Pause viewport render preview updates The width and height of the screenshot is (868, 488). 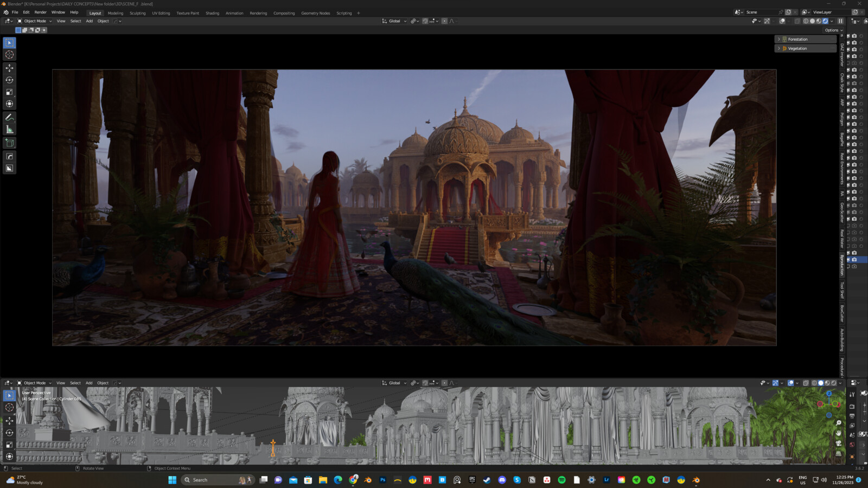tap(840, 21)
